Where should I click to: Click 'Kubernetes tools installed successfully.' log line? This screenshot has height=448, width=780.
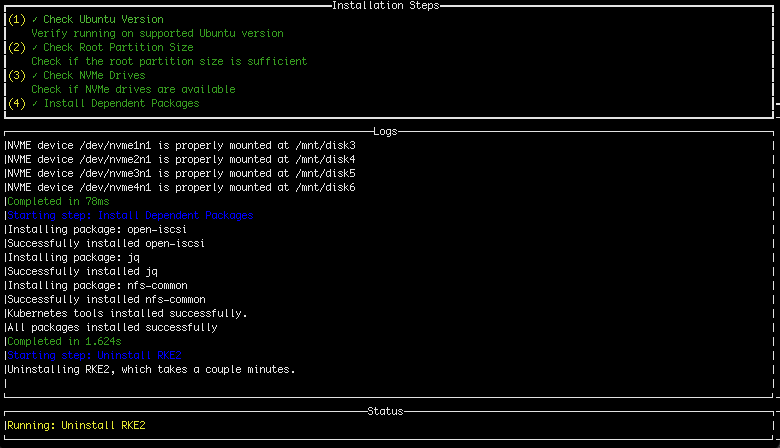coord(127,313)
